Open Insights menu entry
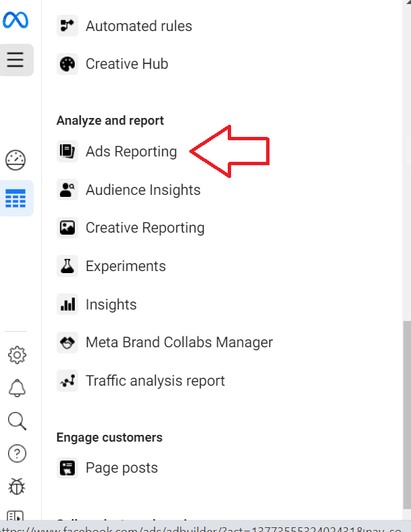411x532 pixels. (x=111, y=304)
